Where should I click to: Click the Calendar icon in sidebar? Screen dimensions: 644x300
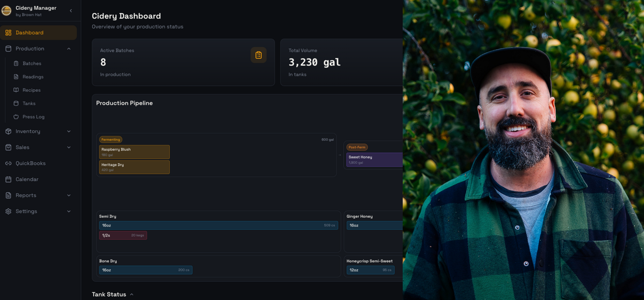pyautogui.click(x=8, y=180)
